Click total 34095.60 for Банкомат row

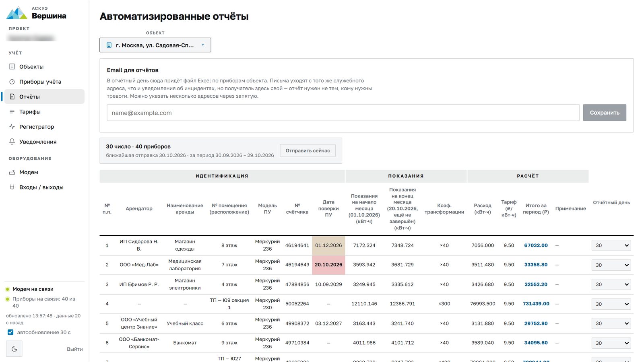coord(536,343)
